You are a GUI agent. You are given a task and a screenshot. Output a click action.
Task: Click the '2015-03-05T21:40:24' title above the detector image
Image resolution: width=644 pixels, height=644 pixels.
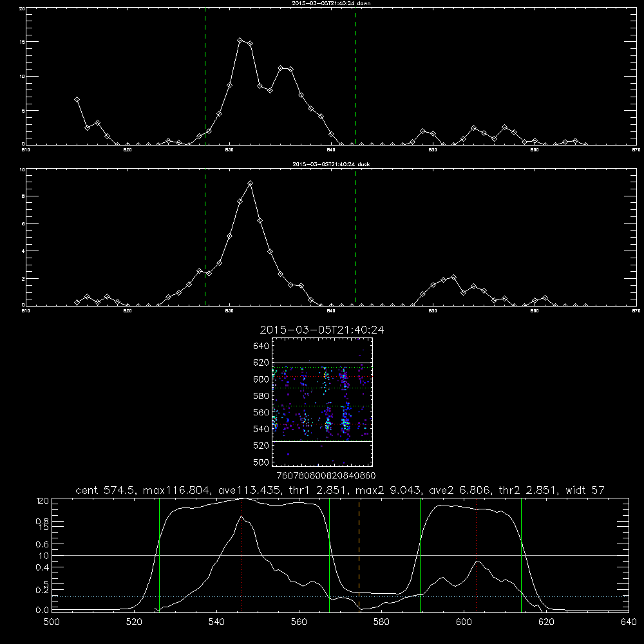(322, 330)
